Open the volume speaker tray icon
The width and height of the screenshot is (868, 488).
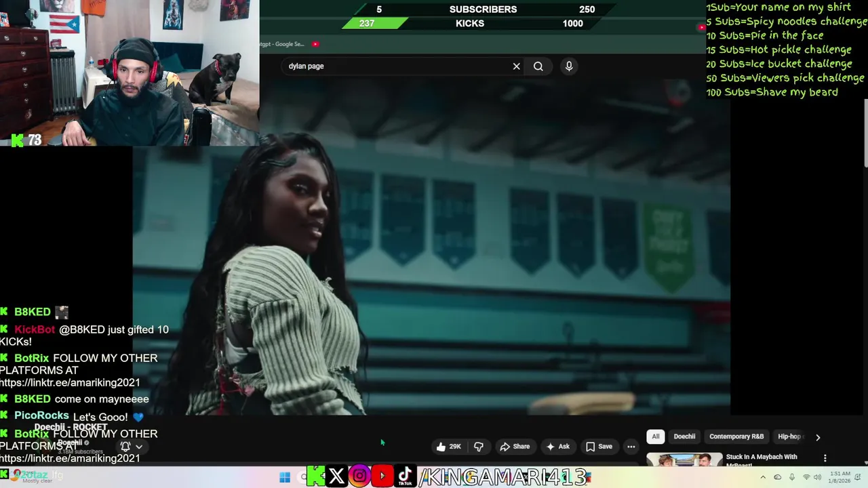pyautogui.click(x=818, y=477)
